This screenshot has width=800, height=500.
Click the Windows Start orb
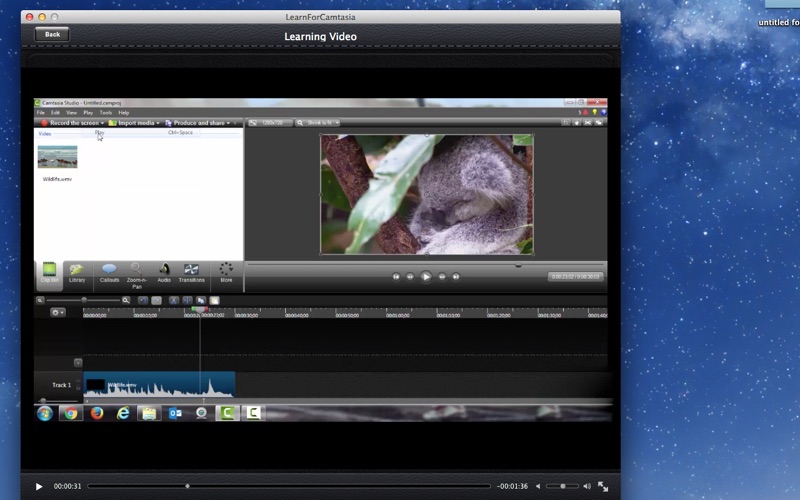click(x=45, y=413)
